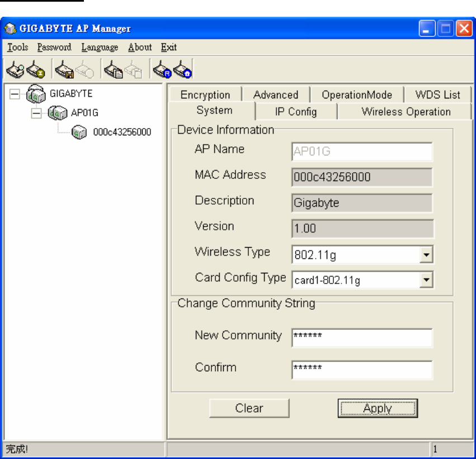Screen dimensions: 476x459
Task: Click the router icon with home badge
Action: pyautogui.click(x=182, y=69)
